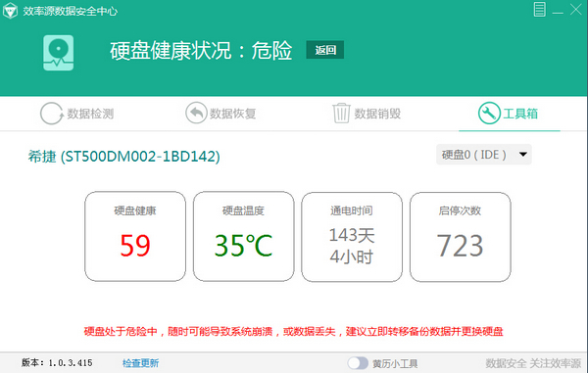The image size is (588, 373).
Task: Click the 数据检测 circular arrow icon
Action: [51, 114]
